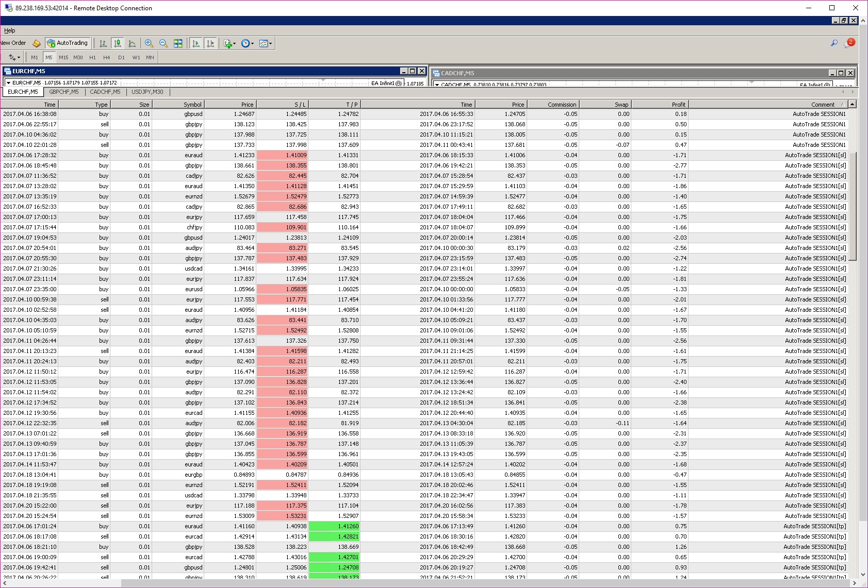
Task: Select the M30 timeframe
Action: 78,57
